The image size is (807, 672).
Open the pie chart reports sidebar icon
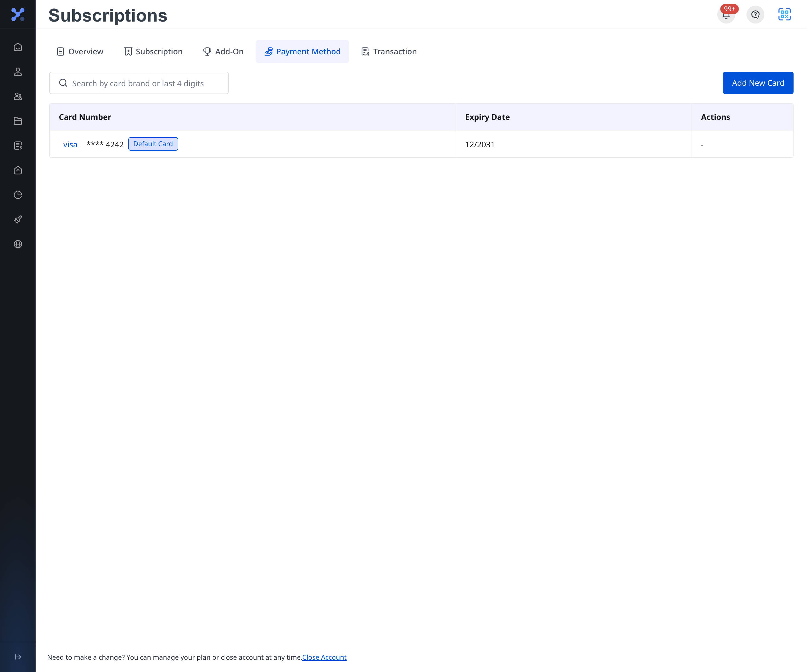tap(18, 195)
